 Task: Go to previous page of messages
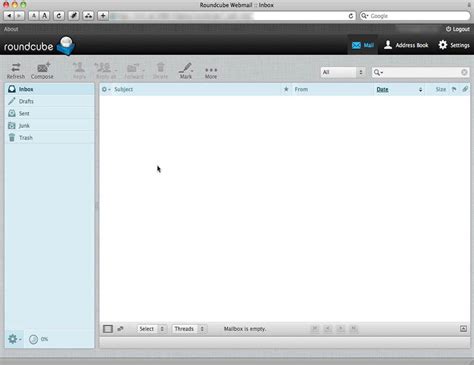pos(328,329)
